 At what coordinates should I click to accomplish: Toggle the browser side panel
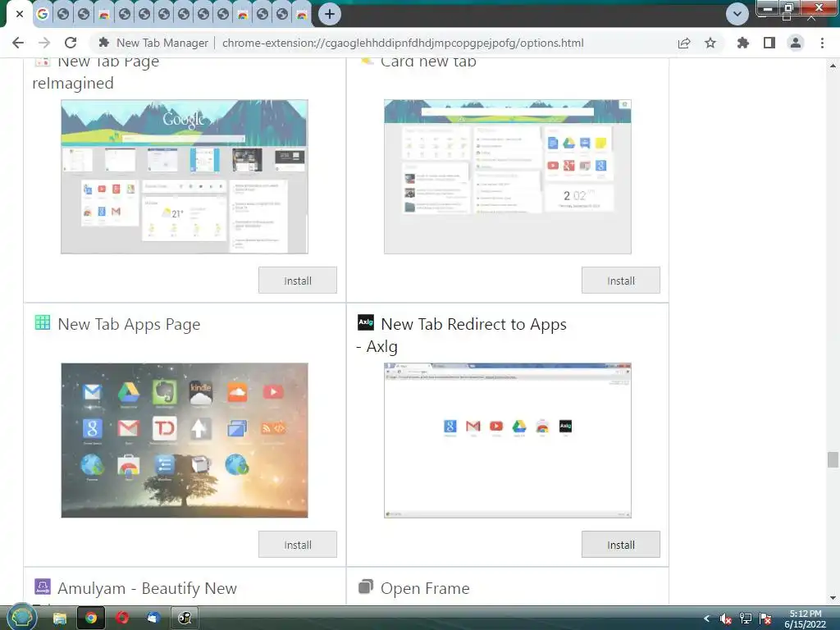point(769,43)
